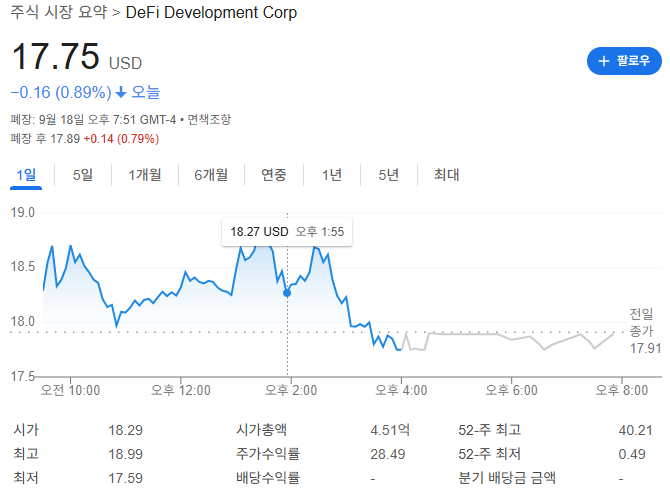Click the USD currency label
The height and width of the screenshot is (496, 670).
coord(125,63)
